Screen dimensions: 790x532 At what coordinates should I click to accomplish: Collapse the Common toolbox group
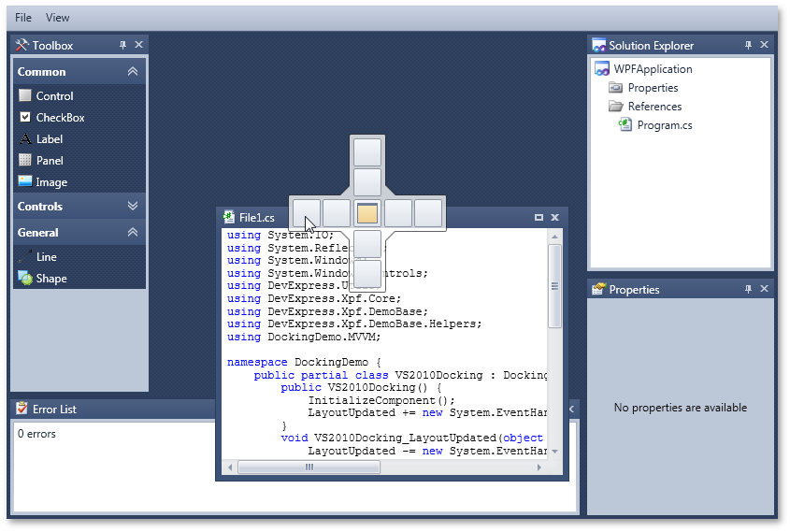(x=133, y=72)
